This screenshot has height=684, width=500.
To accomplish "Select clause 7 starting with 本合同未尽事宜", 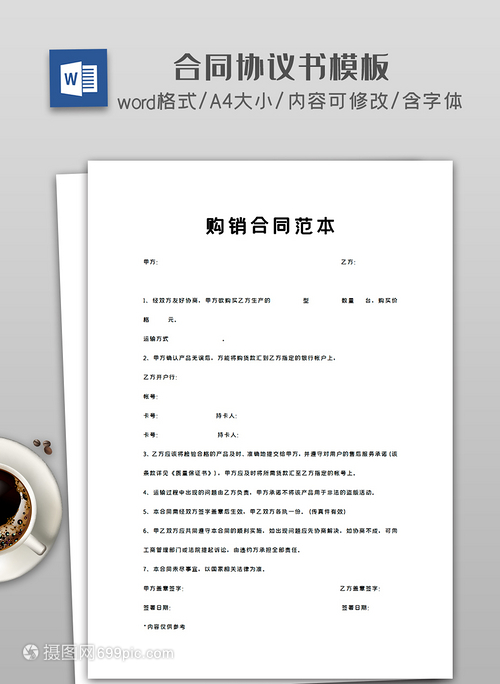I will point(204,569).
